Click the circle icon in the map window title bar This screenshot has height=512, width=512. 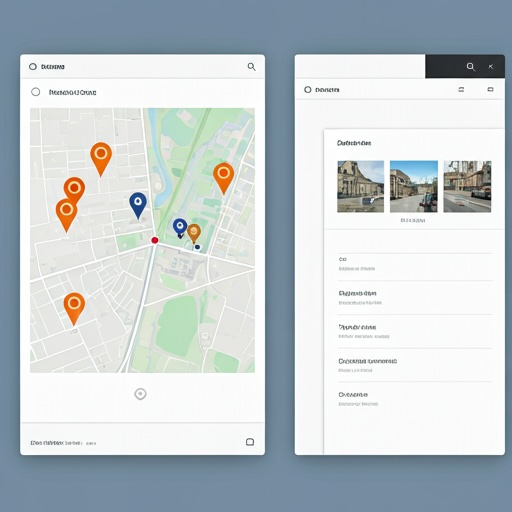point(33,67)
